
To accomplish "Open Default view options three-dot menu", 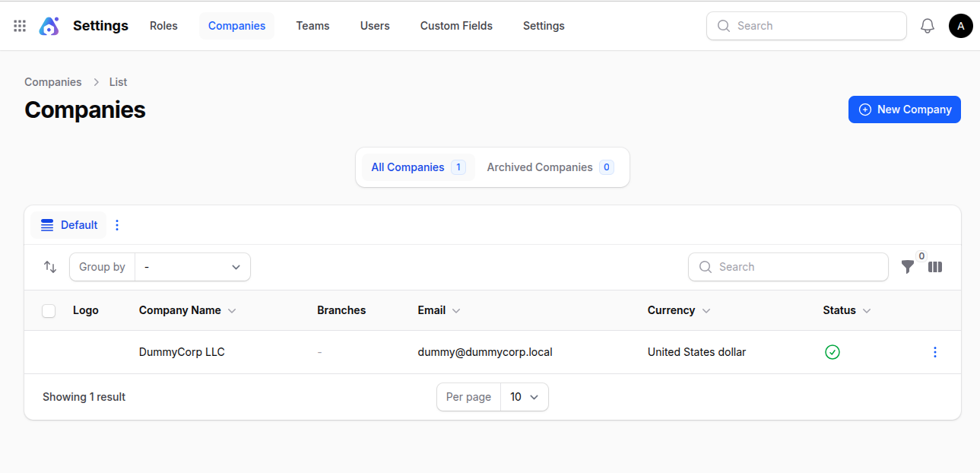I will click(117, 225).
